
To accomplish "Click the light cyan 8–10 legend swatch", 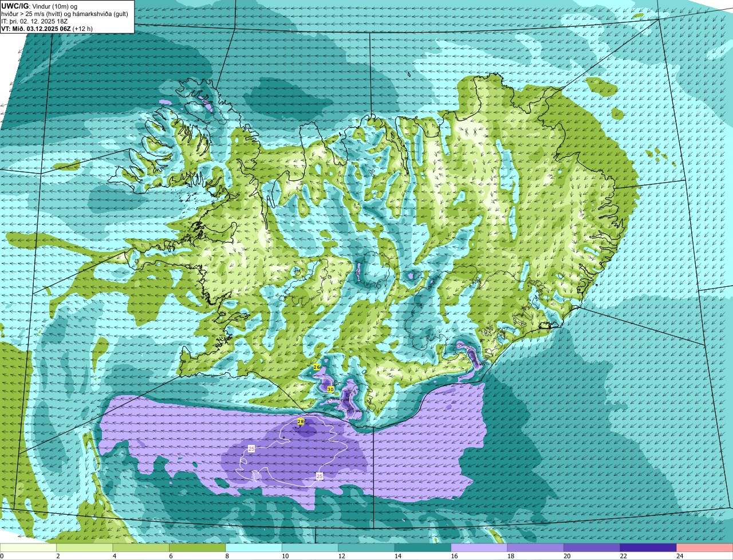I will click(x=254, y=548).
